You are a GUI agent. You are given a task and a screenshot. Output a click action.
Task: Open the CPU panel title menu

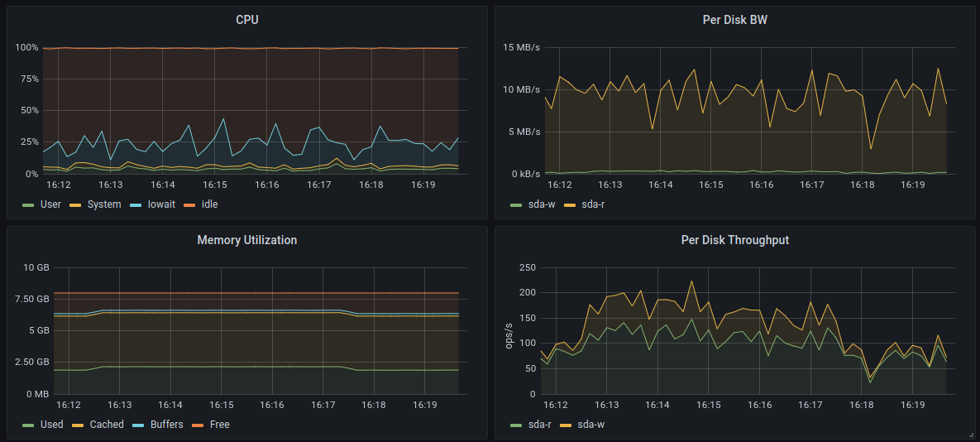(246, 20)
